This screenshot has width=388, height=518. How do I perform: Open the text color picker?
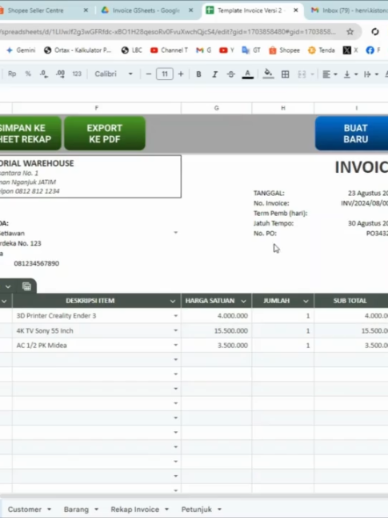(247, 74)
